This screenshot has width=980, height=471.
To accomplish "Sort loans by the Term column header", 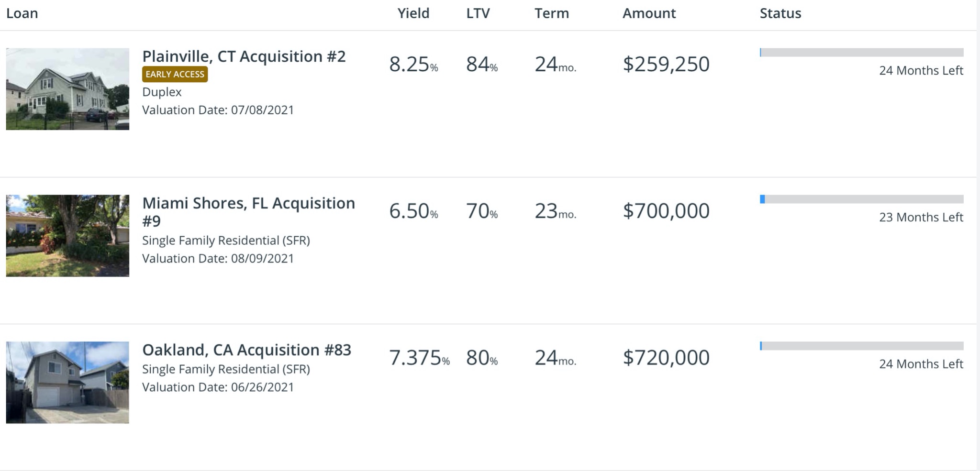I will click(x=551, y=13).
